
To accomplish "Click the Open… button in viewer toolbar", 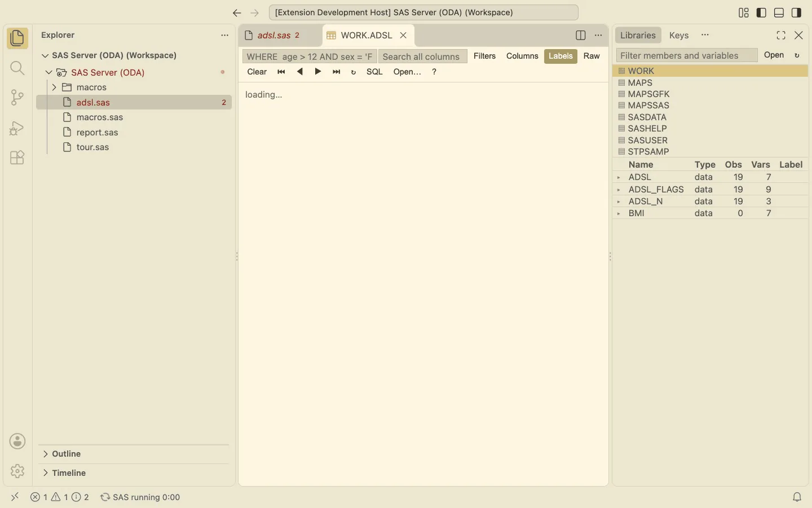I will [408, 72].
